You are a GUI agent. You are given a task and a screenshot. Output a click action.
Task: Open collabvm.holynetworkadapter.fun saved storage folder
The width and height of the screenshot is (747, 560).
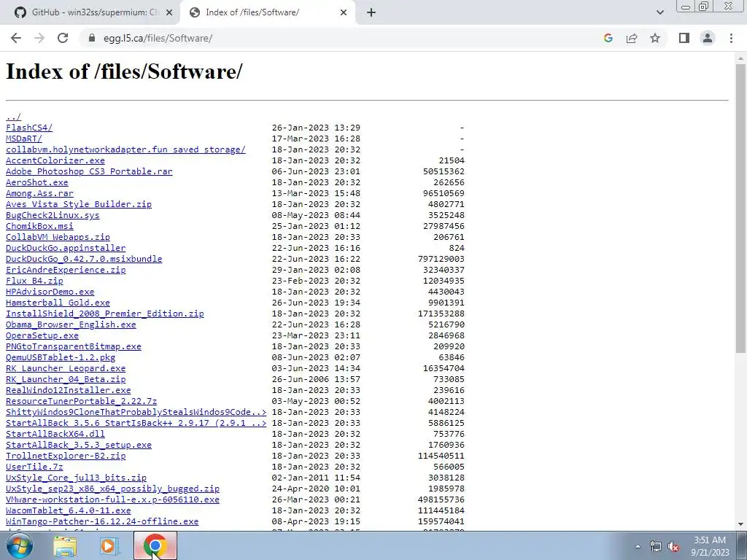click(x=125, y=149)
